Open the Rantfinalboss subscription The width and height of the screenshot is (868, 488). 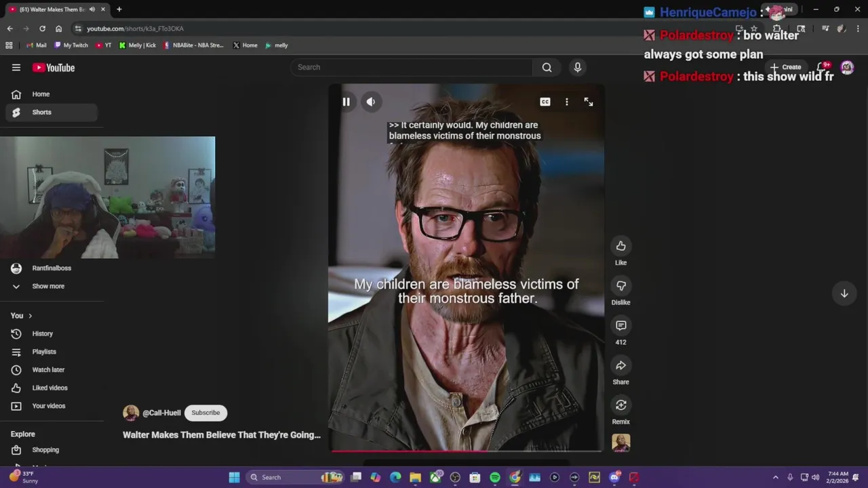point(52,268)
